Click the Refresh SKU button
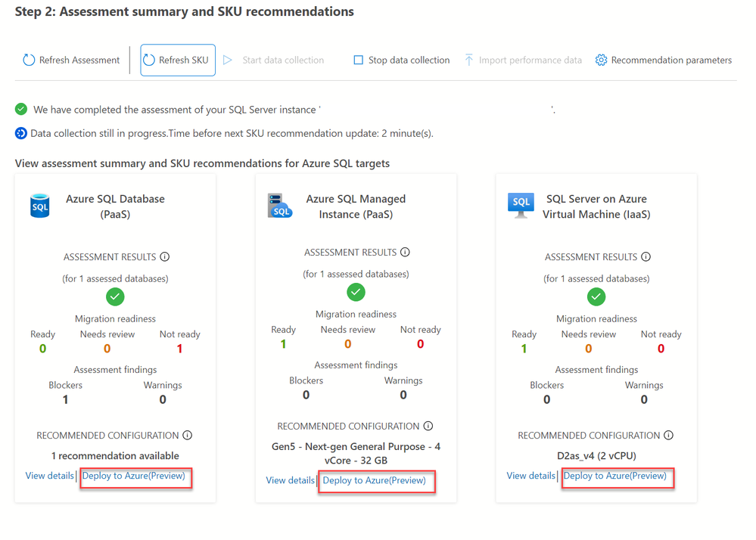This screenshot has width=756, height=540. tap(178, 61)
